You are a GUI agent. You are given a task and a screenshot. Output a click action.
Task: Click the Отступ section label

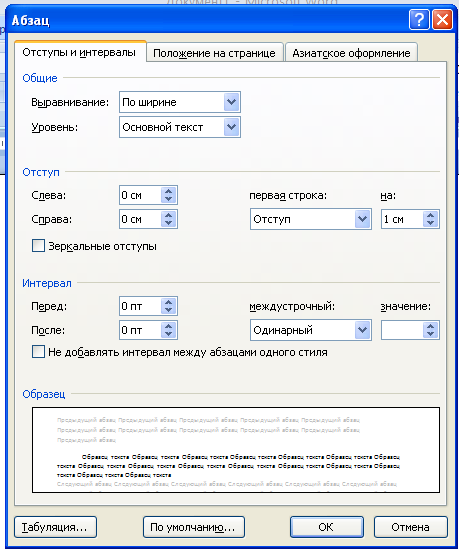coord(41,172)
